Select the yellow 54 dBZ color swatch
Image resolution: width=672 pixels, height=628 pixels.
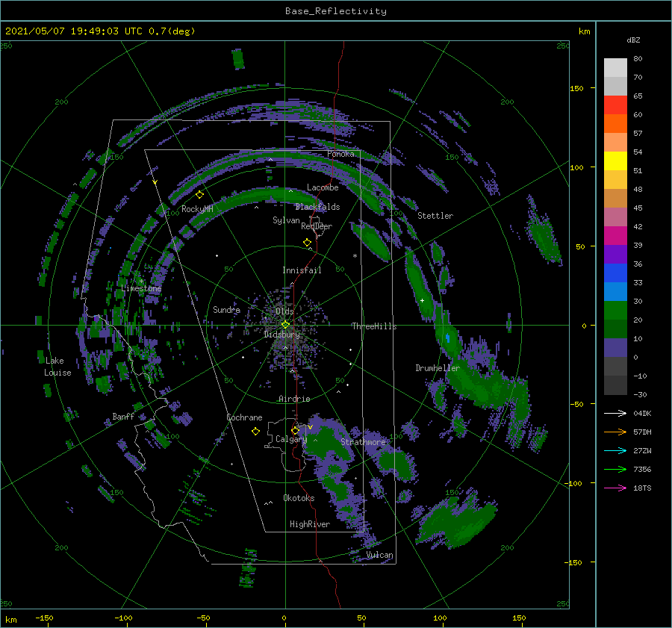point(615,161)
